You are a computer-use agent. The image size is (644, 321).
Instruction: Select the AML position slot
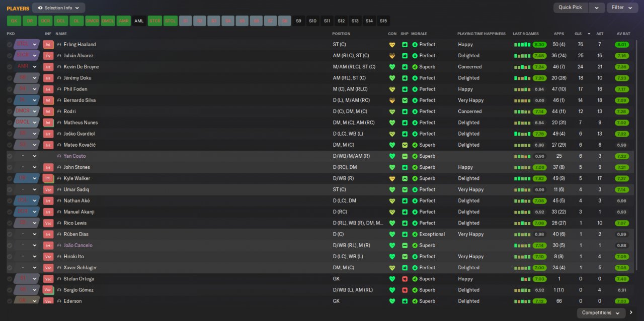pos(139,21)
